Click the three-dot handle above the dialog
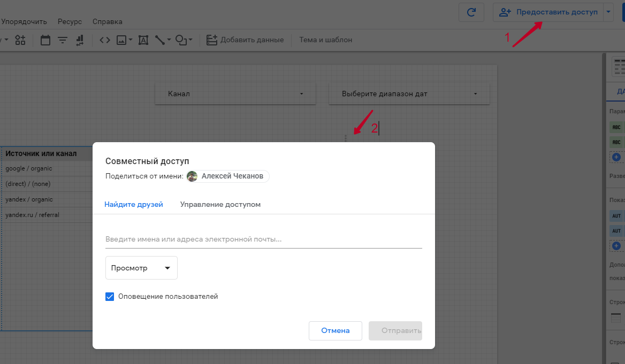 [x=346, y=138]
